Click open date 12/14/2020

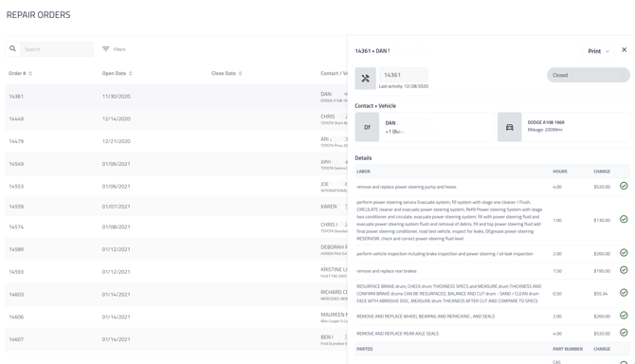point(117,118)
